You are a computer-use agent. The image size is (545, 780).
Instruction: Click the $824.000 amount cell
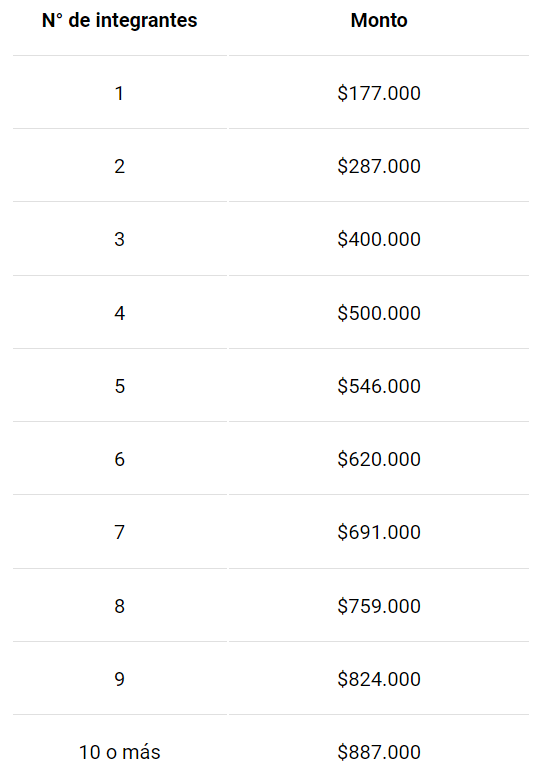(379, 679)
